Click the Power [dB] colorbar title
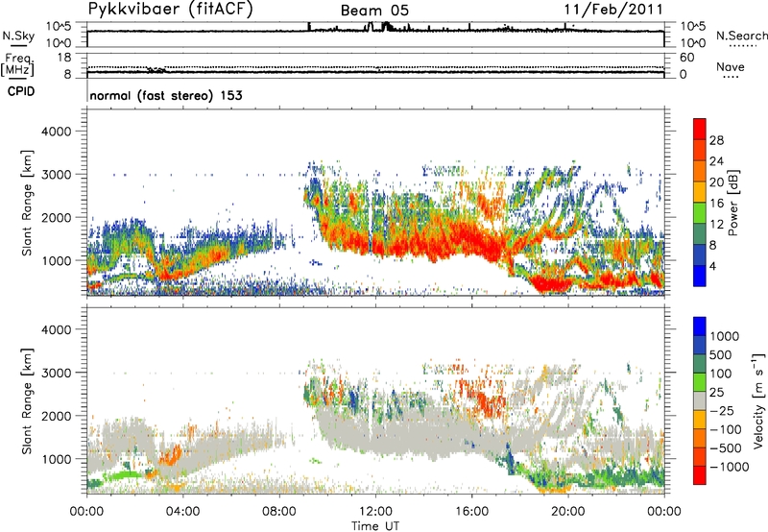 tap(733, 203)
